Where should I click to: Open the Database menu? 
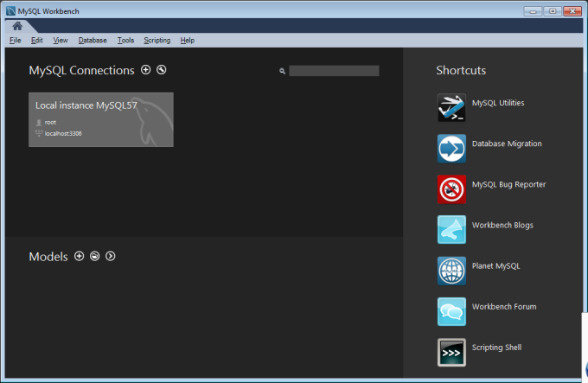coord(93,40)
